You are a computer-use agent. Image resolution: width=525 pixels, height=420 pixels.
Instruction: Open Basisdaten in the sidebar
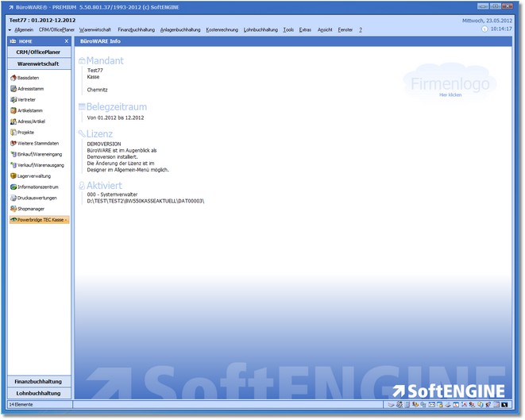[x=28, y=78]
